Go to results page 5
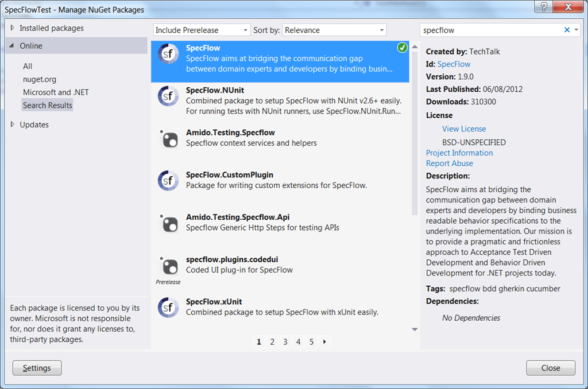Screen dimensions: 588x389 click(x=312, y=341)
